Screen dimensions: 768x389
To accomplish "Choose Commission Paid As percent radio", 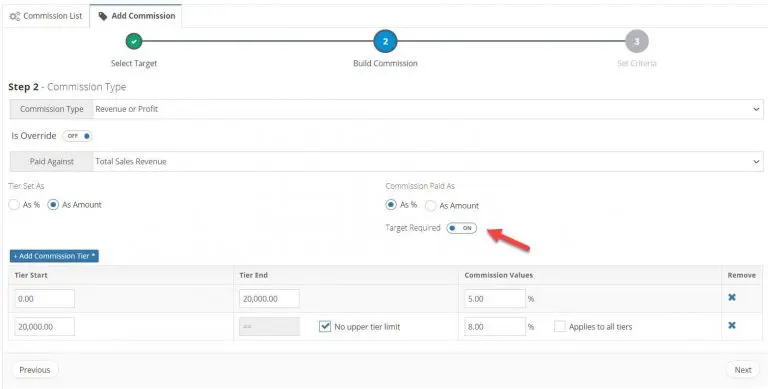I will click(x=391, y=205).
